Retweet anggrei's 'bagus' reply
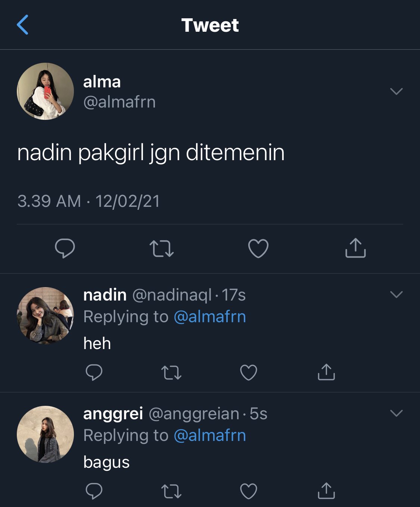Viewport: 420px width, 507px height. coord(171,491)
